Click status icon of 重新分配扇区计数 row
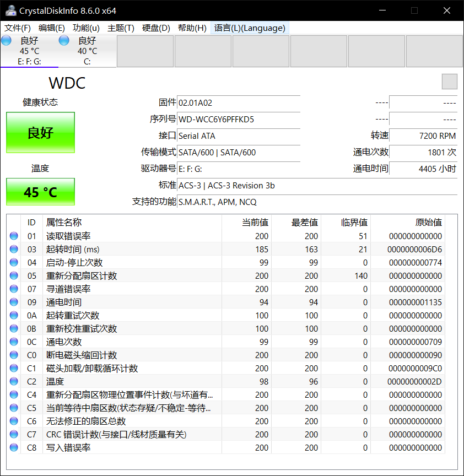This screenshot has height=476, width=464. pyautogui.click(x=14, y=275)
